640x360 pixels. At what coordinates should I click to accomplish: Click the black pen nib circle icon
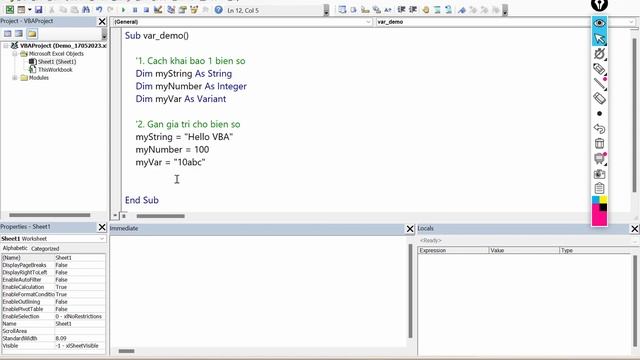click(599, 4)
